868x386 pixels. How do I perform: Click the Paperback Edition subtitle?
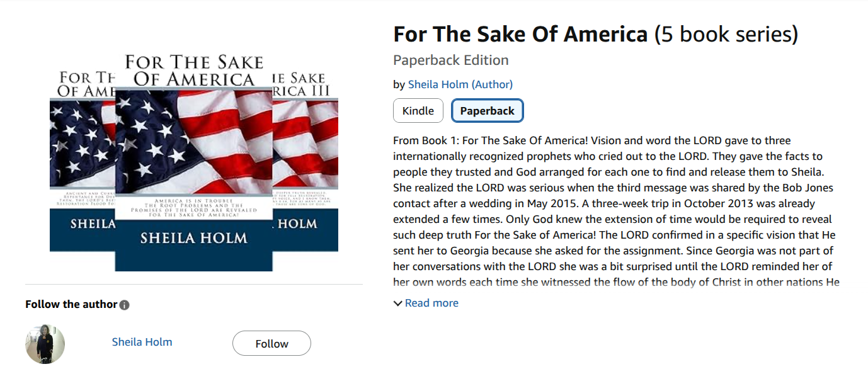pyautogui.click(x=450, y=60)
